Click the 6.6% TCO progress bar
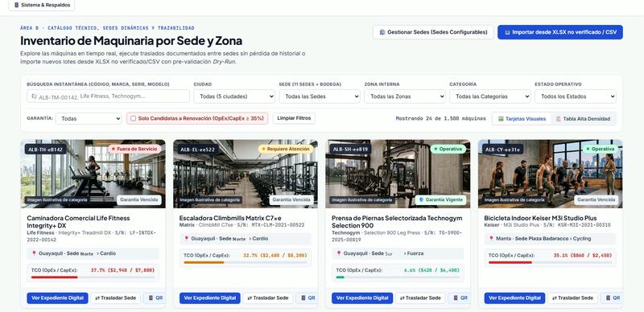644x312 pixels. tap(398, 277)
